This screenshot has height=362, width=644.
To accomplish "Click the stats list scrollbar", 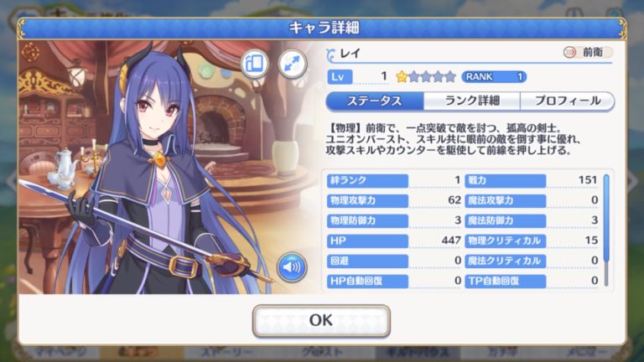I will (x=606, y=230).
